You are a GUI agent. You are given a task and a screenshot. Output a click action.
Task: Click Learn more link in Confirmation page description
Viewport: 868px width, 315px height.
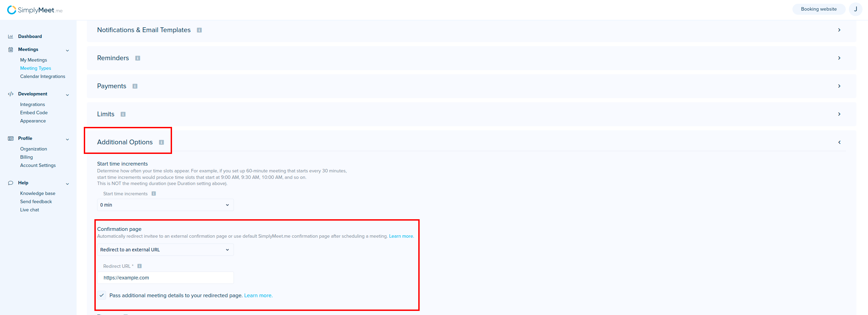click(401, 236)
